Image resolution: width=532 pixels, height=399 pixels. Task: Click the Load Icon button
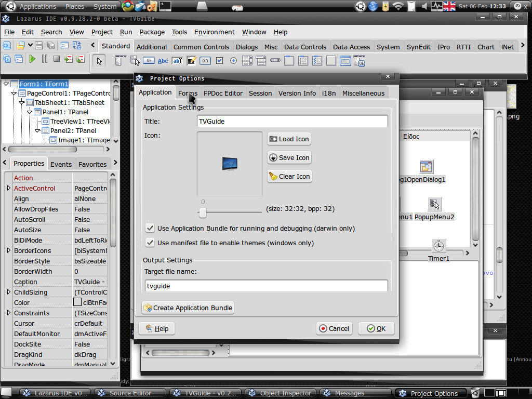(289, 139)
